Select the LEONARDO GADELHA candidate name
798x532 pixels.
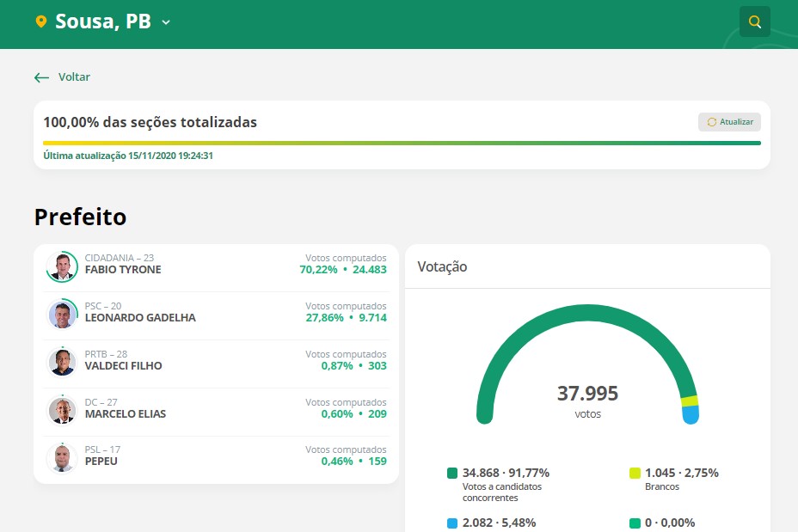pos(140,318)
